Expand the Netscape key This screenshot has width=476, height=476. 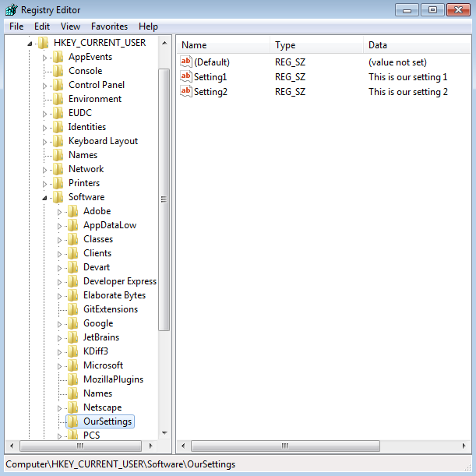click(59, 408)
